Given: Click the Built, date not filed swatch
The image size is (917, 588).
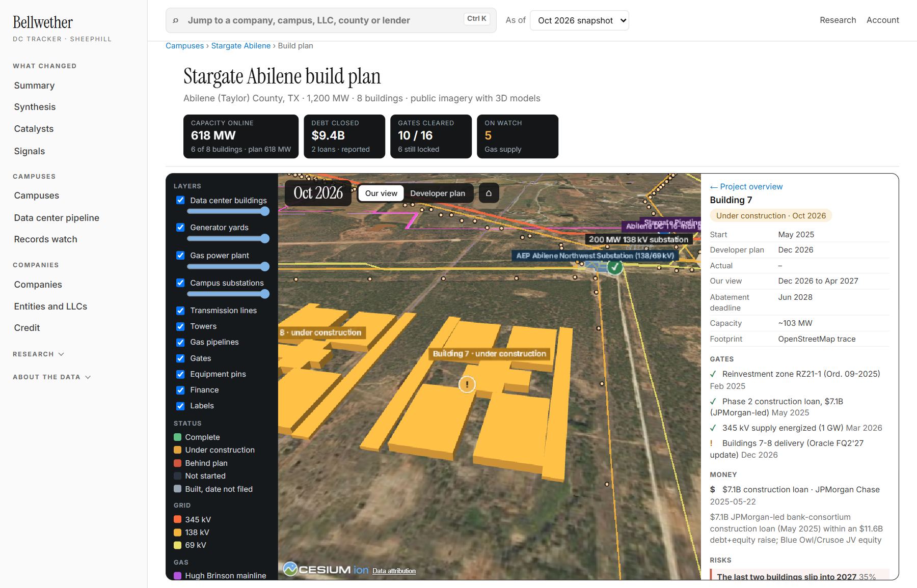Looking at the screenshot, I should click(x=177, y=489).
